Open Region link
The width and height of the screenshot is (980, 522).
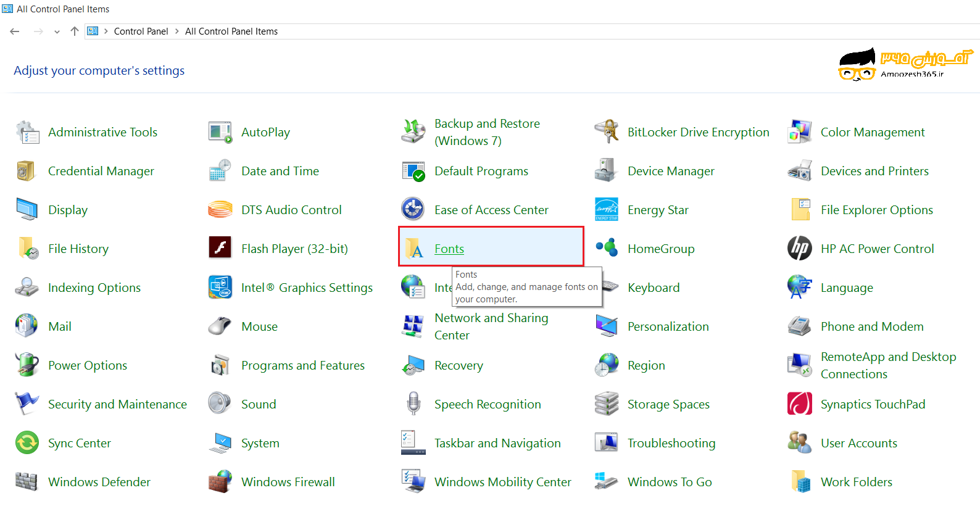pos(646,365)
